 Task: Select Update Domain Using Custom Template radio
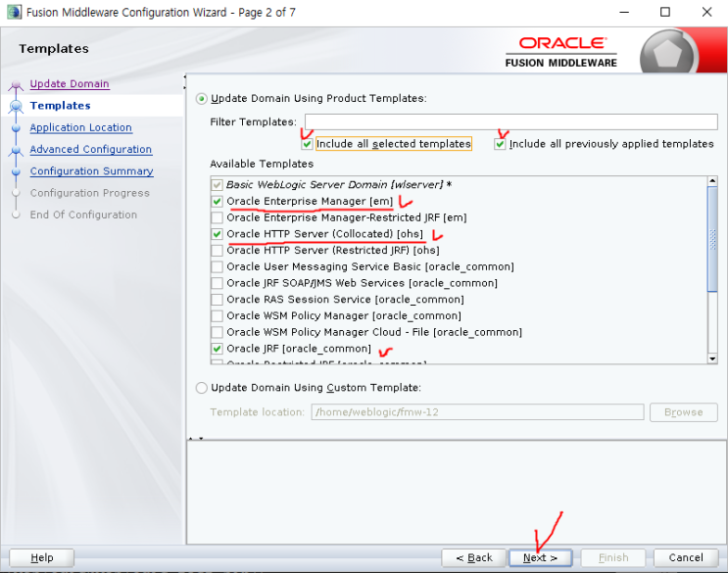(x=202, y=388)
